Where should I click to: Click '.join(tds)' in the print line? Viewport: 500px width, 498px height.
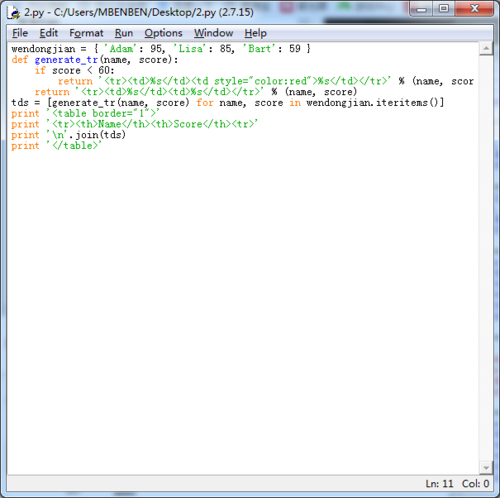pos(97,135)
